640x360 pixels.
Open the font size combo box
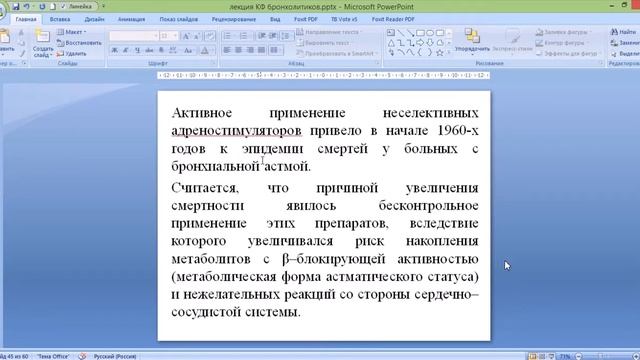(169, 36)
